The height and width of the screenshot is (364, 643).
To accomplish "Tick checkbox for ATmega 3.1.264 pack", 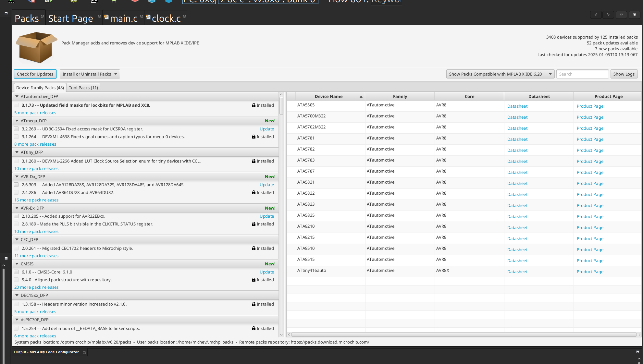I will point(16,137).
